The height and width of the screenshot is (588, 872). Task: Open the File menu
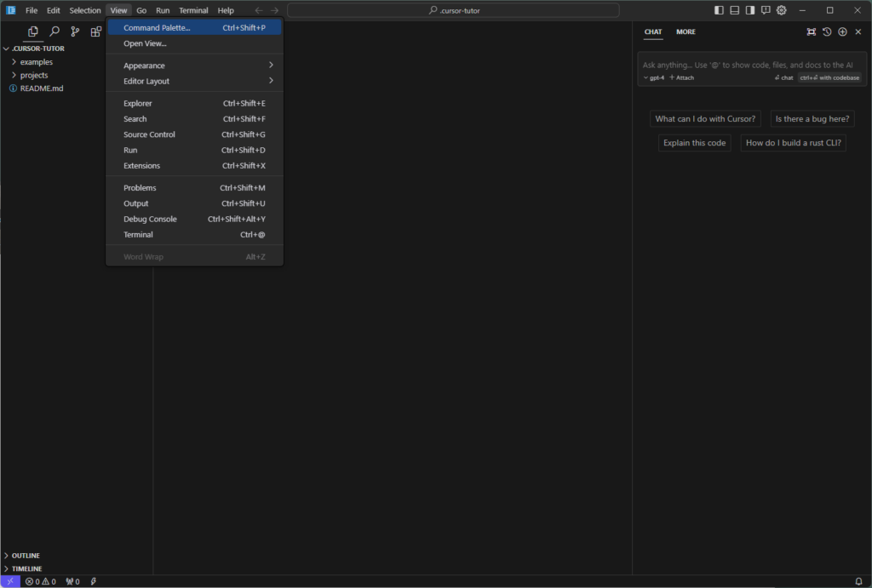click(32, 10)
